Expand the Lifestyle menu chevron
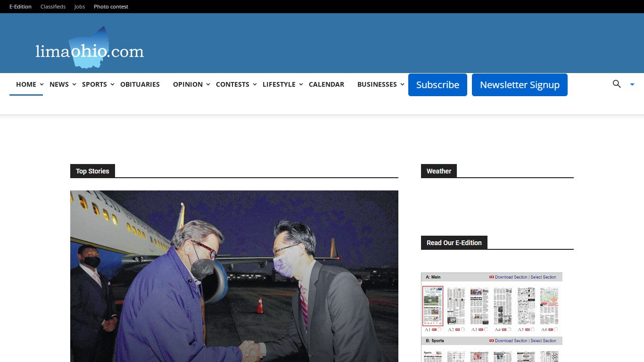644x362 pixels. coord(301,84)
